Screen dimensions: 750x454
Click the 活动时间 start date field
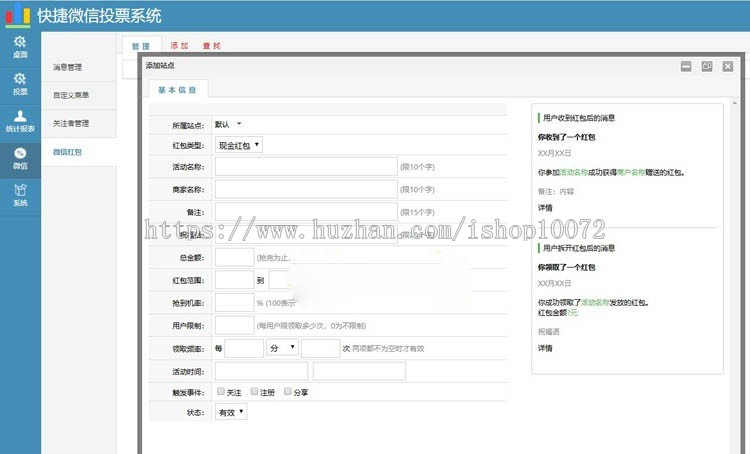pyautogui.click(x=262, y=371)
